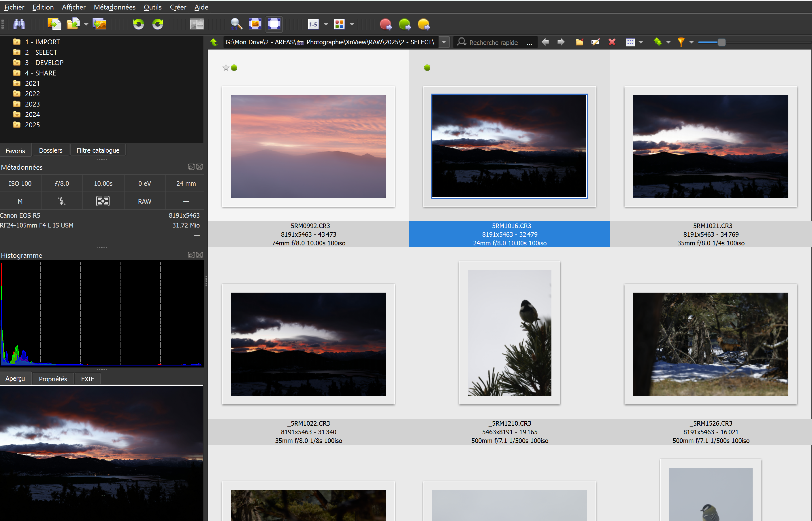Switch to the Dossiers tab

coord(50,151)
